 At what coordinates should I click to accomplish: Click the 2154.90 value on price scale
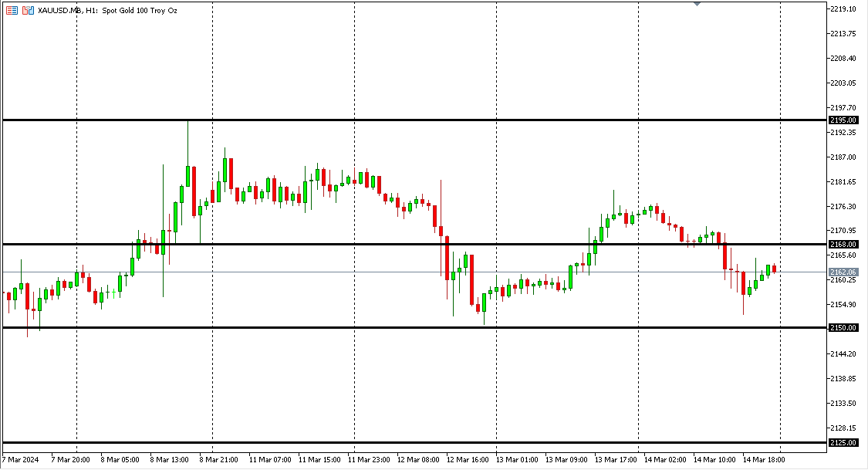point(843,305)
